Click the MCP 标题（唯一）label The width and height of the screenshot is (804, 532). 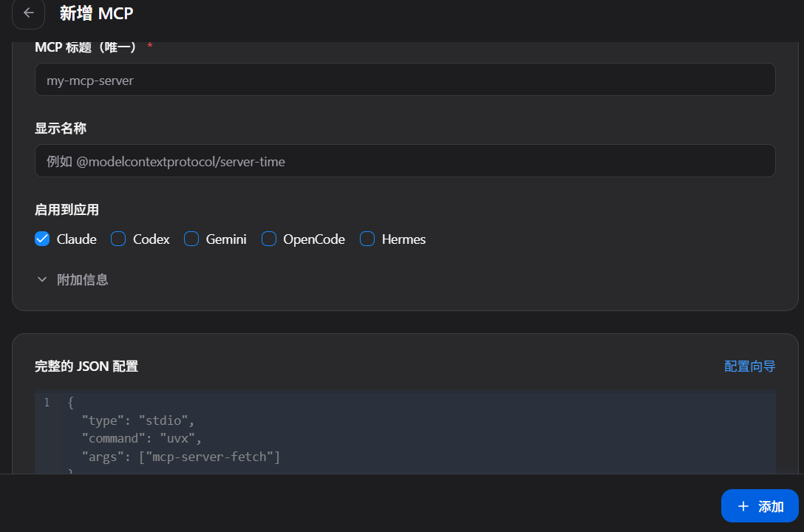pyautogui.click(x=85, y=47)
